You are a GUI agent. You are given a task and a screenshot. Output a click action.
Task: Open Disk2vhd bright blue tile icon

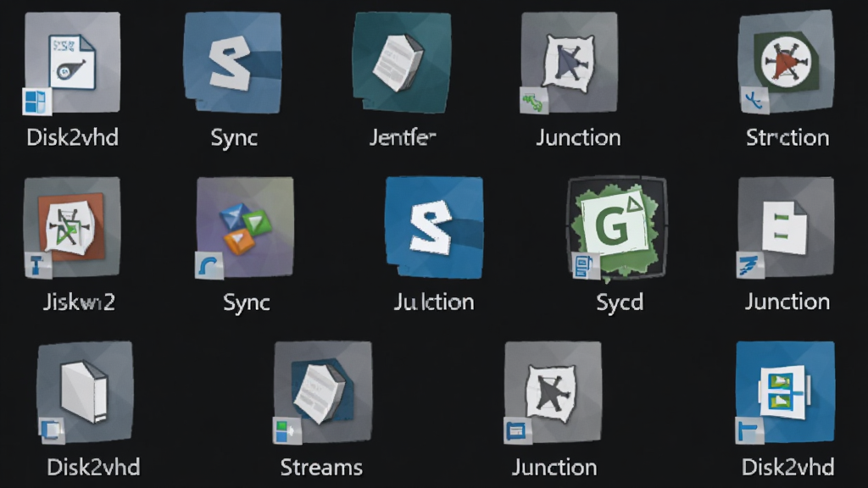coord(785,391)
